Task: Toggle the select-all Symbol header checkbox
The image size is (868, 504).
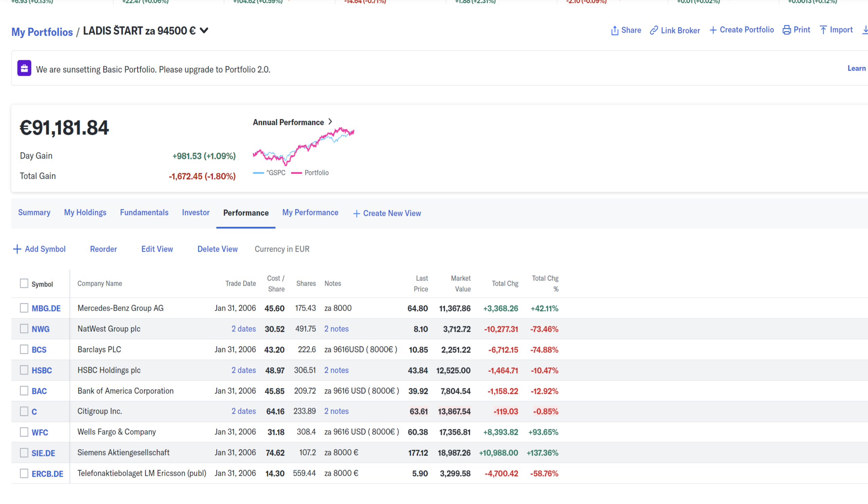Action: pyautogui.click(x=24, y=283)
